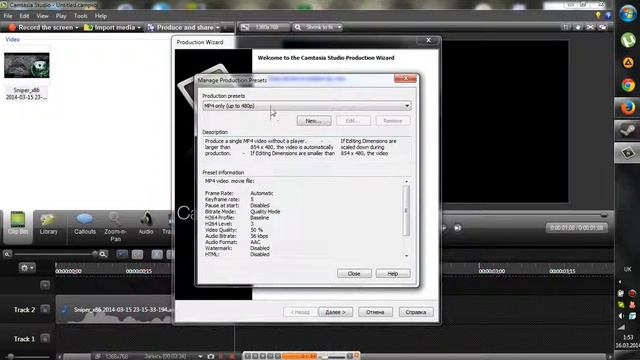Click the Справка button in Production Wizard
This screenshot has width=640, height=360.
tap(416, 312)
